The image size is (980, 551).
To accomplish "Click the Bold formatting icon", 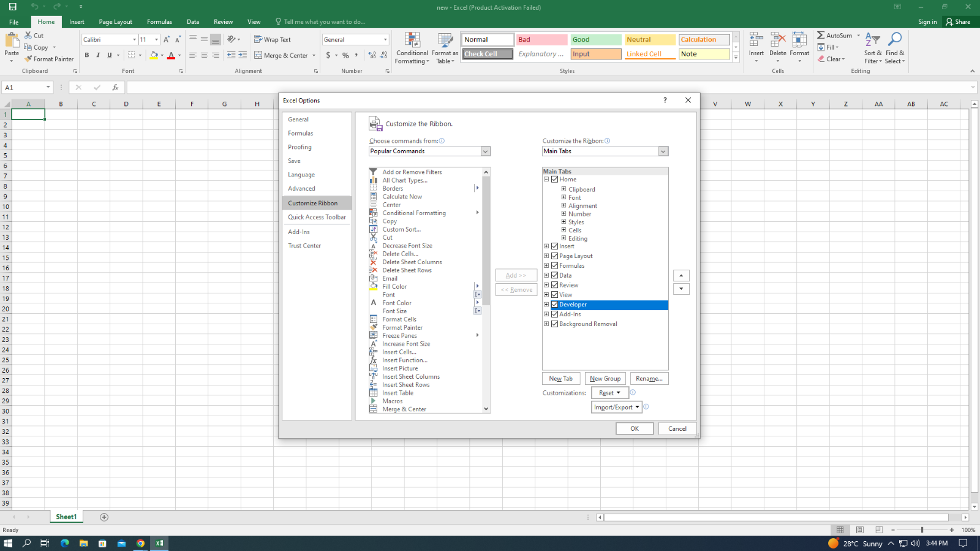I will [87, 55].
